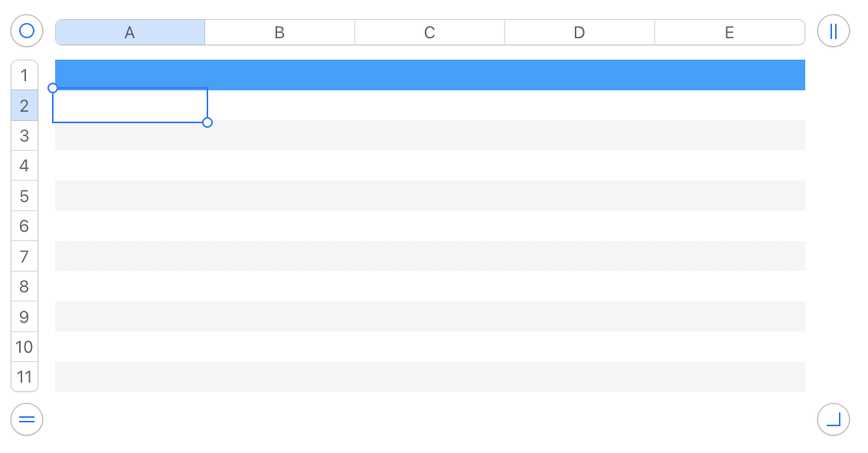Click the column C cell in row 3

pyautogui.click(x=429, y=135)
